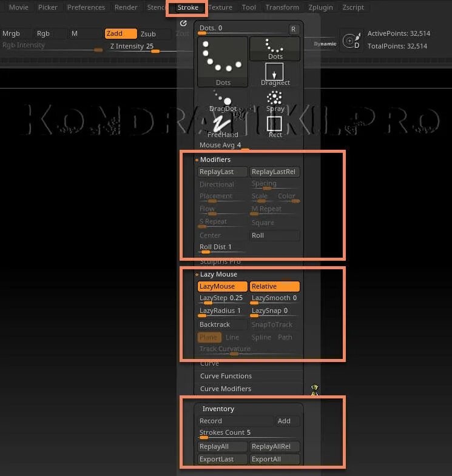Click the ReplayLastRel button
Screen dimensions: 452x476
[275, 172]
